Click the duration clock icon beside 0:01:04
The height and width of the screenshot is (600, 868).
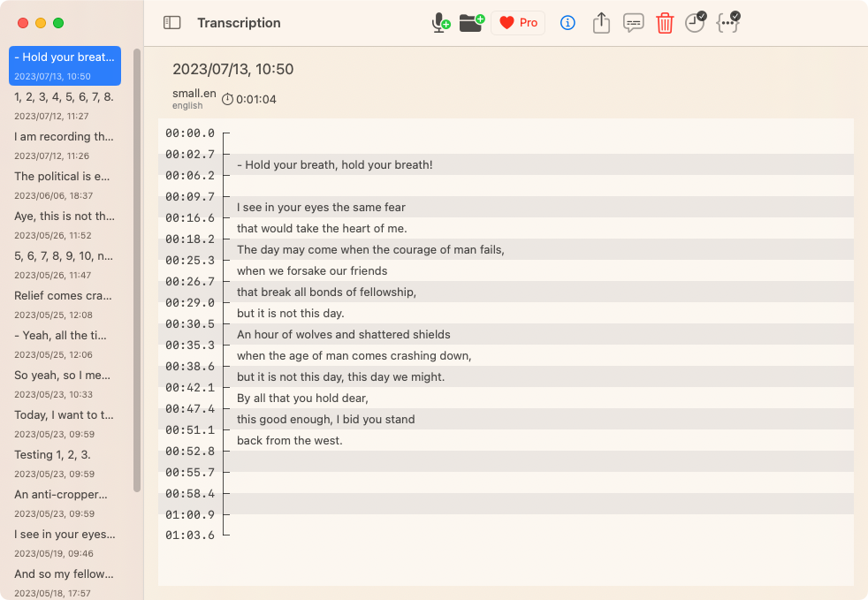coord(227,99)
